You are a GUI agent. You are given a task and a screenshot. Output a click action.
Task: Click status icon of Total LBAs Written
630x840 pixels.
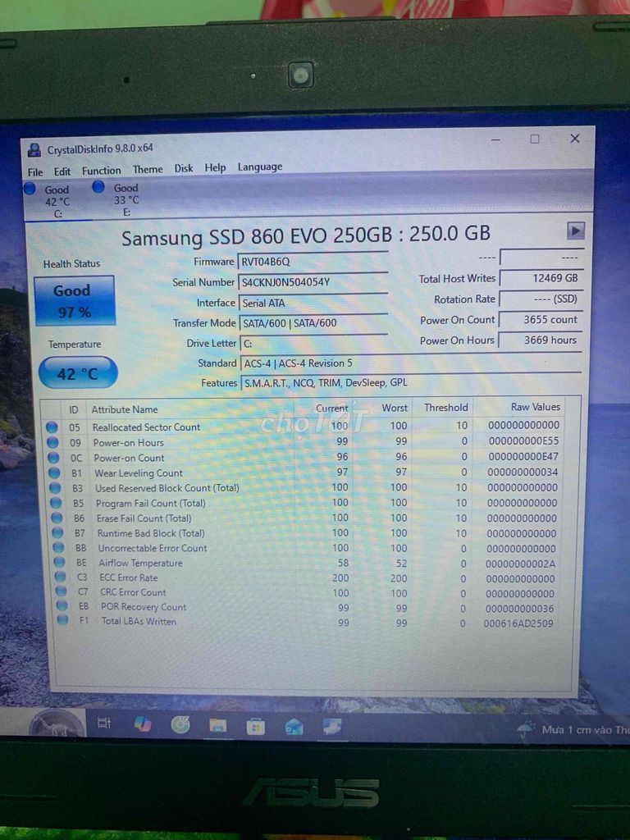coord(62,620)
